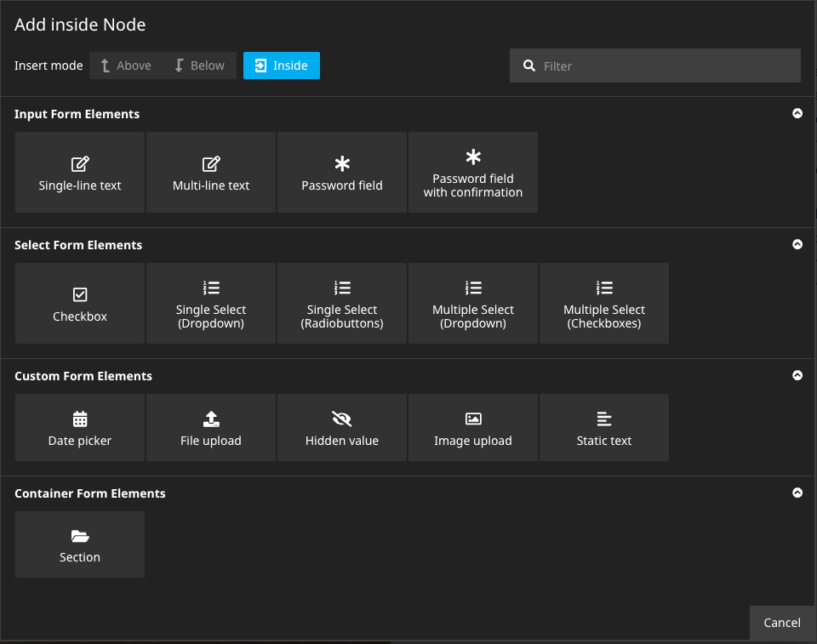
Task: Add an Image upload element
Action: [x=472, y=427]
